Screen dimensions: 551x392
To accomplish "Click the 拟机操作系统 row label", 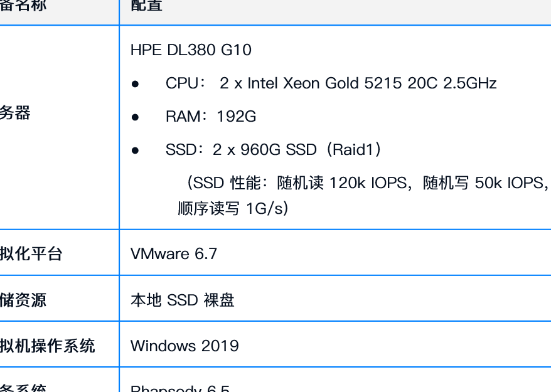I will point(47,346).
